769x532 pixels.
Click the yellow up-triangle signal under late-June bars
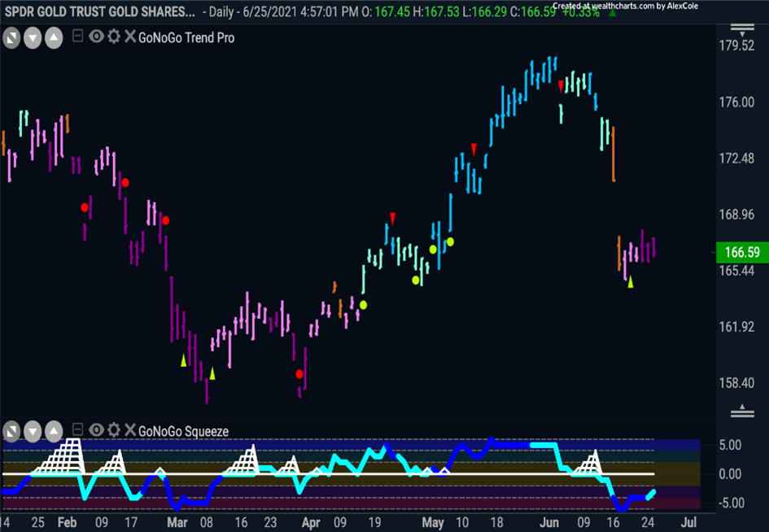631,282
